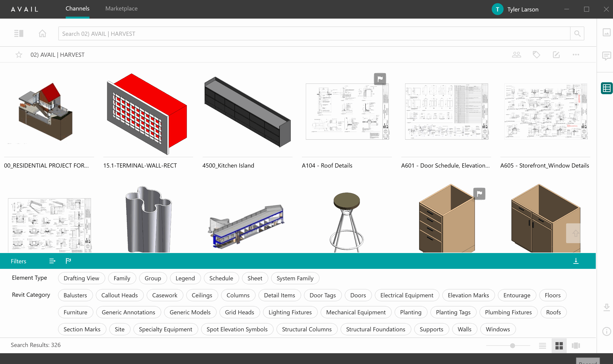Screen dimensions: 613x364
Task: Toggle the Sheet element type filter
Action: 255,278
